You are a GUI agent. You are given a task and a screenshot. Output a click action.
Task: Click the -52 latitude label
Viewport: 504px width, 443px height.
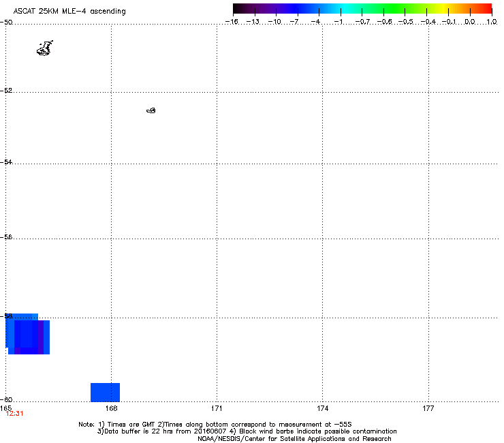coord(6,91)
